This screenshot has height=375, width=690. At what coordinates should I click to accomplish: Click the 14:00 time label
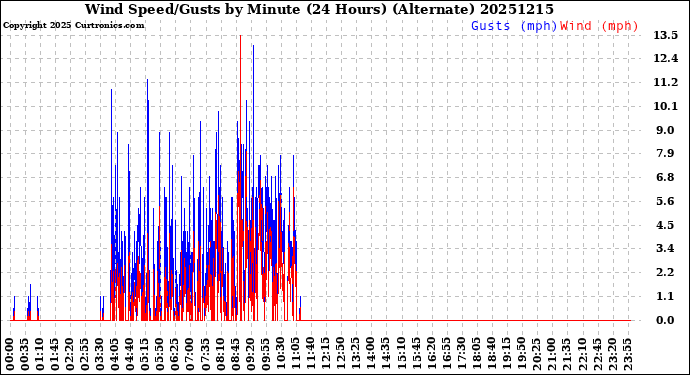point(371,355)
